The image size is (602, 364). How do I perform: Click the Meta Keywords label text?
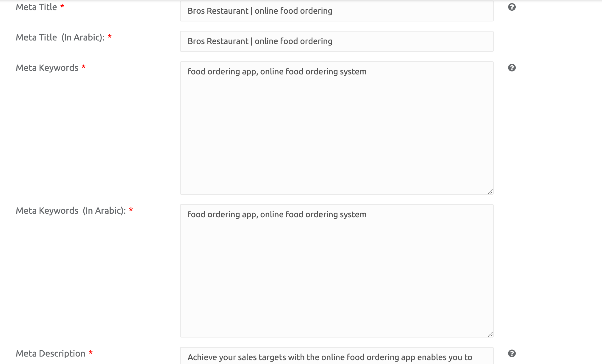tap(47, 68)
